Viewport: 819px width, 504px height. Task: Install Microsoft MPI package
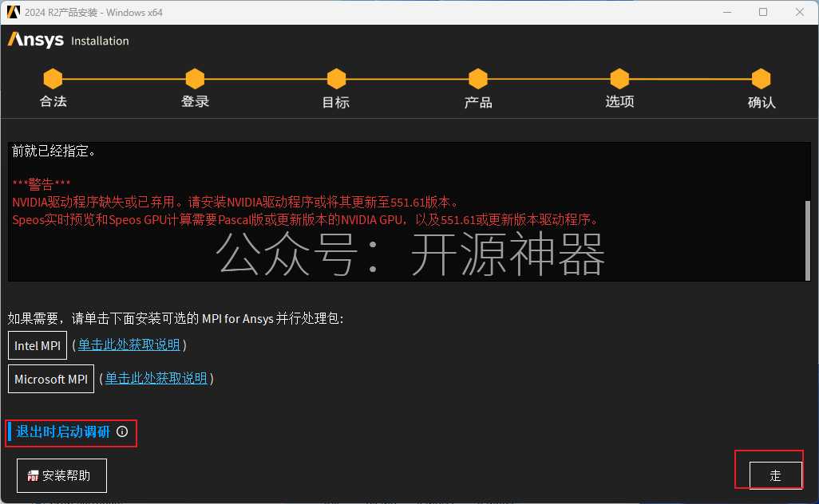[x=51, y=379]
